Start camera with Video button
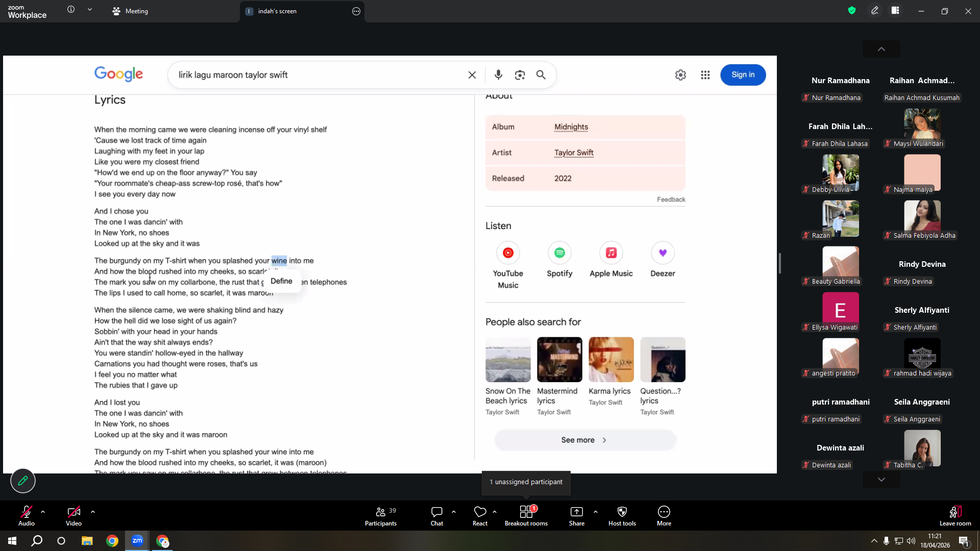The width and height of the screenshot is (980, 551). tap(73, 516)
